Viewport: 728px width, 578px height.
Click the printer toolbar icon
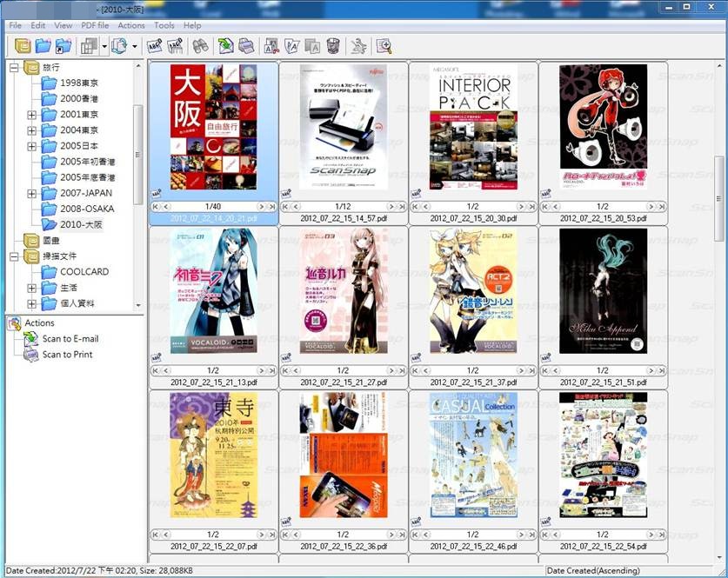click(246, 45)
